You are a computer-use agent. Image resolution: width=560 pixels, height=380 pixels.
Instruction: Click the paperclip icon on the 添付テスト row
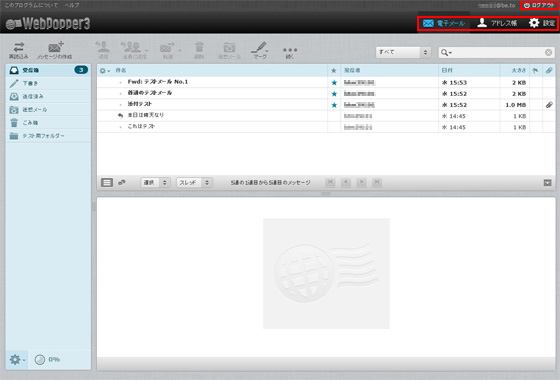point(549,105)
